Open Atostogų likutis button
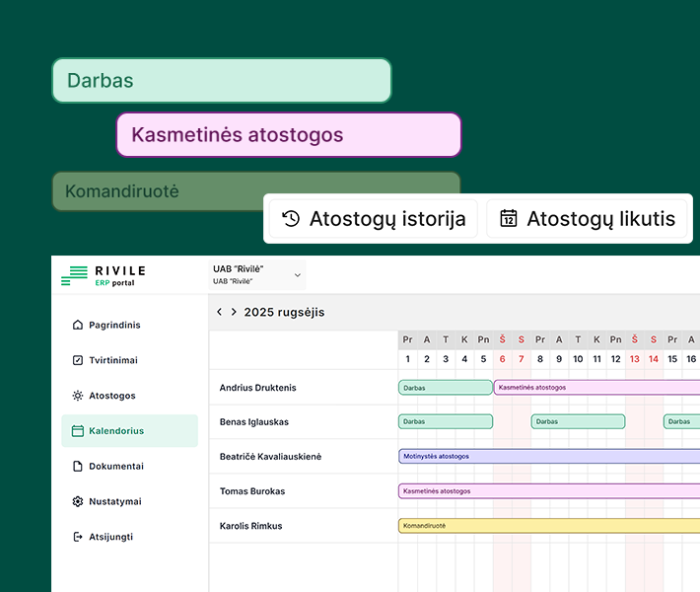 click(x=589, y=219)
